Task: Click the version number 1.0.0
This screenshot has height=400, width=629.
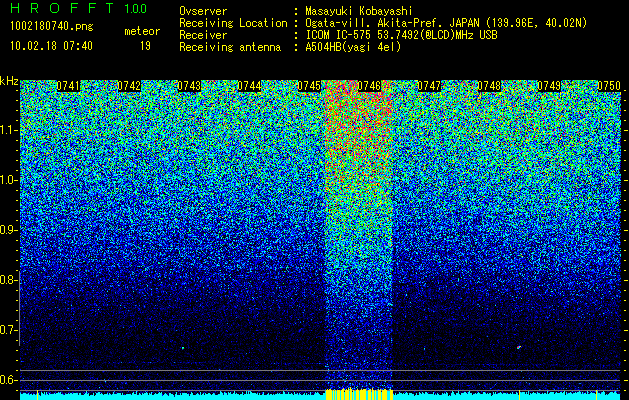Action: [135, 9]
